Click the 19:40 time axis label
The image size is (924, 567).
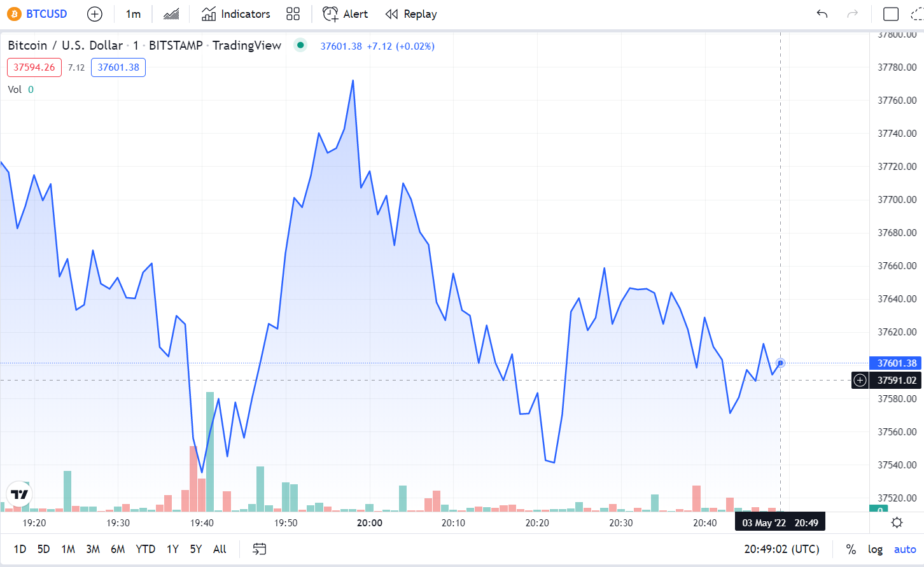pyautogui.click(x=202, y=523)
